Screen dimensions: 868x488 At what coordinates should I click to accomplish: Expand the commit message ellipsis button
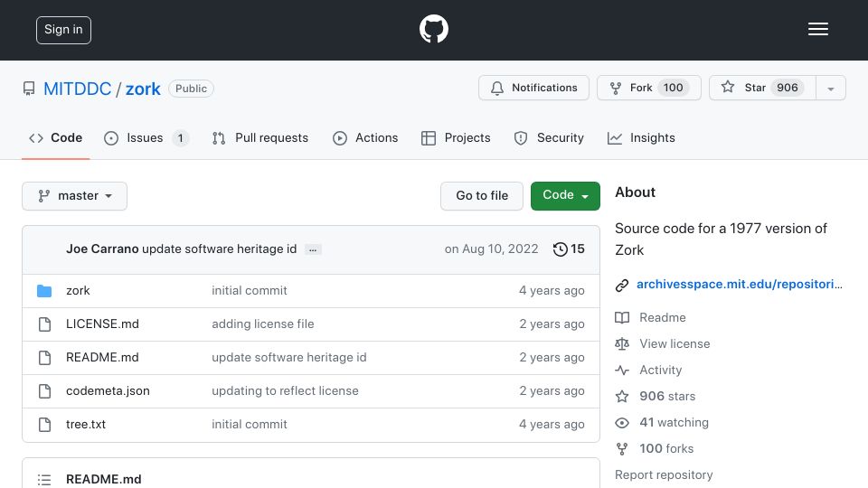[313, 249]
